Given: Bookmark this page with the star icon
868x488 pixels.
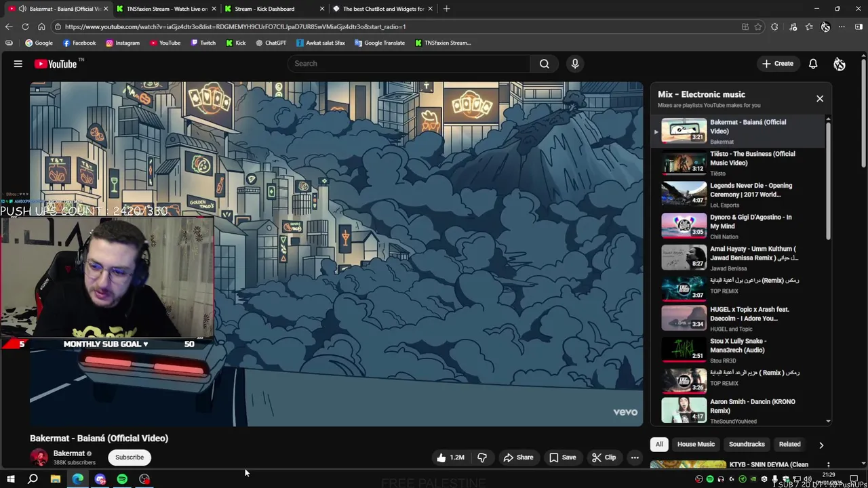Looking at the screenshot, I should click(758, 27).
